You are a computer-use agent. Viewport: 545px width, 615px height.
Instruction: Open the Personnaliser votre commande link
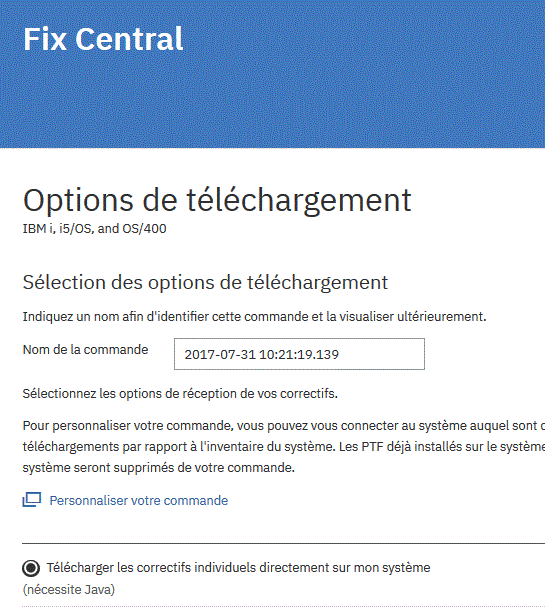(x=138, y=500)
